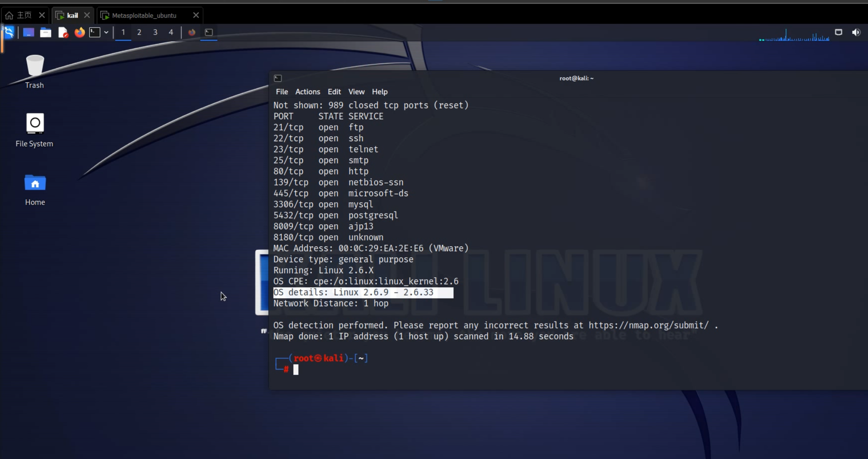Switch to workspace 2
Viewport: 868px width, 459px height.
[x=139, y=32]
